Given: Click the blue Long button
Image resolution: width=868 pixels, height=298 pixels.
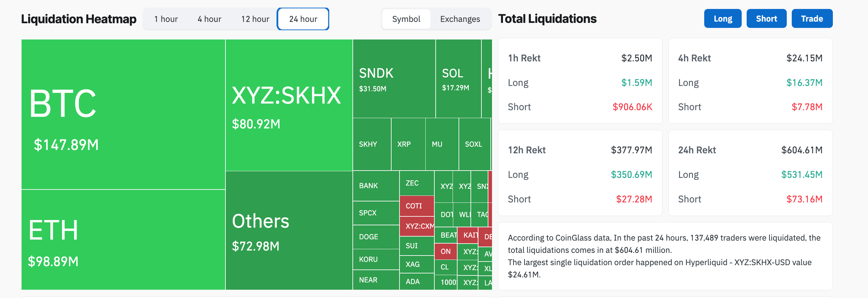Looking at the screenshot, I should pyautogui.click(x=722, y=19).
